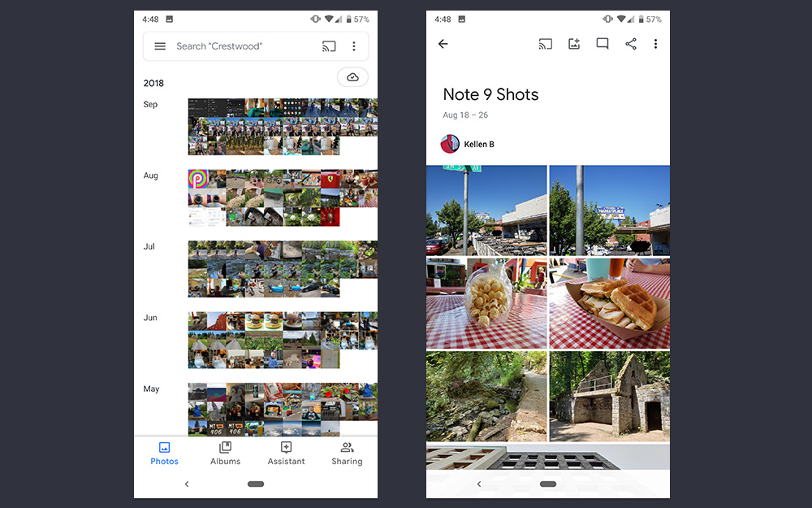The width and height of the screenshot is (812, 508).
Task: Tap the Cast icon in the album toolbar
Action: [x=546, y=44]
